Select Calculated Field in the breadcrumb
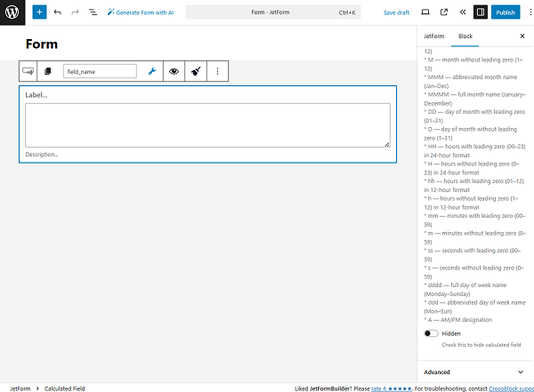Screen dimensions: 534x392 coord(65,388)
